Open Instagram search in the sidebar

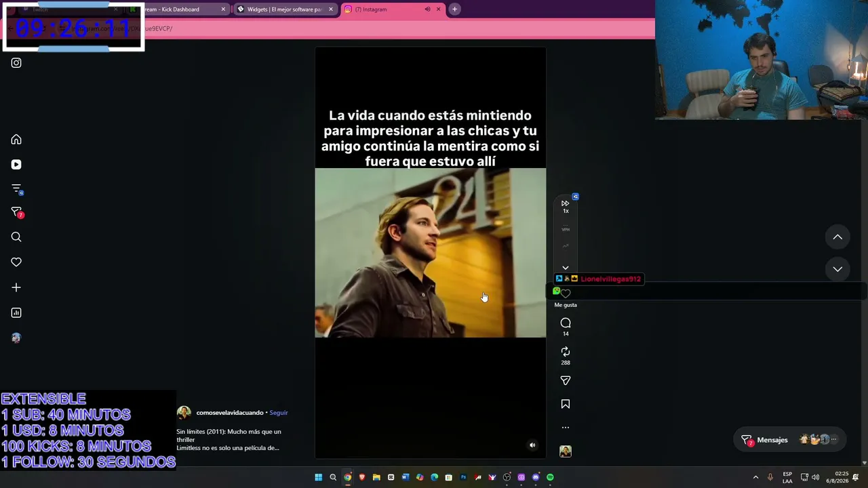[16, 237]
